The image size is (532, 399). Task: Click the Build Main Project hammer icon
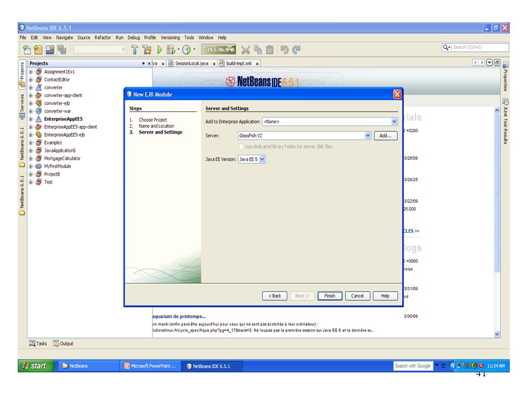click(x=135, y=50)
